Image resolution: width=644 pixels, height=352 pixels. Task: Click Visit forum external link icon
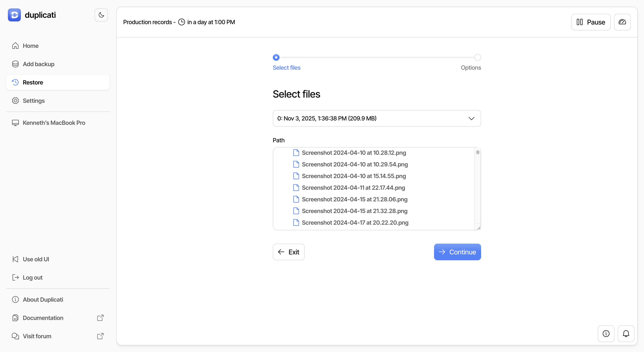[100, 336]
